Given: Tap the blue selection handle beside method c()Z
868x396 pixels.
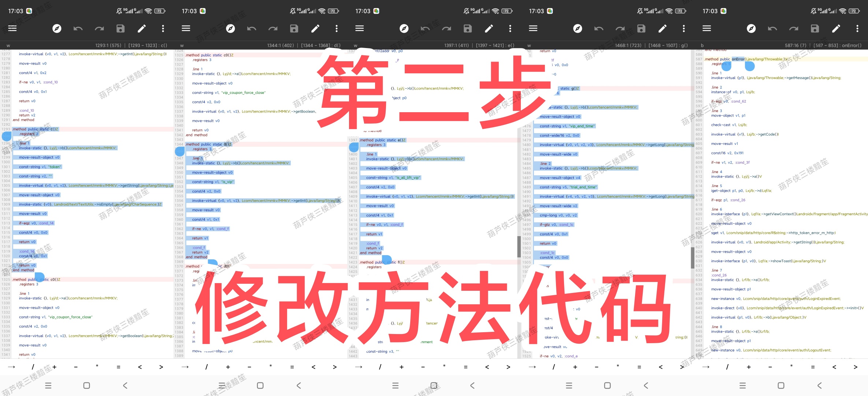Looking at the screenshot, I should (7, 136).
